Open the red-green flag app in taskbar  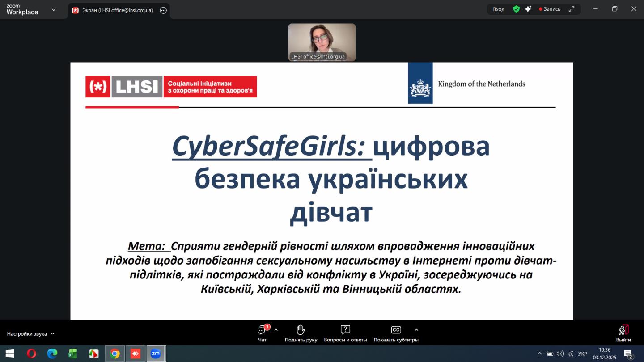(93, 354)
